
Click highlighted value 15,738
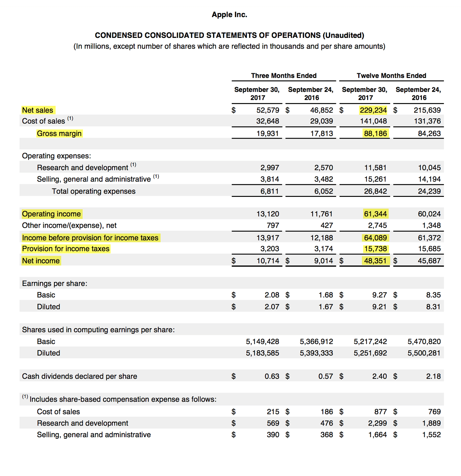click(375, 249)
